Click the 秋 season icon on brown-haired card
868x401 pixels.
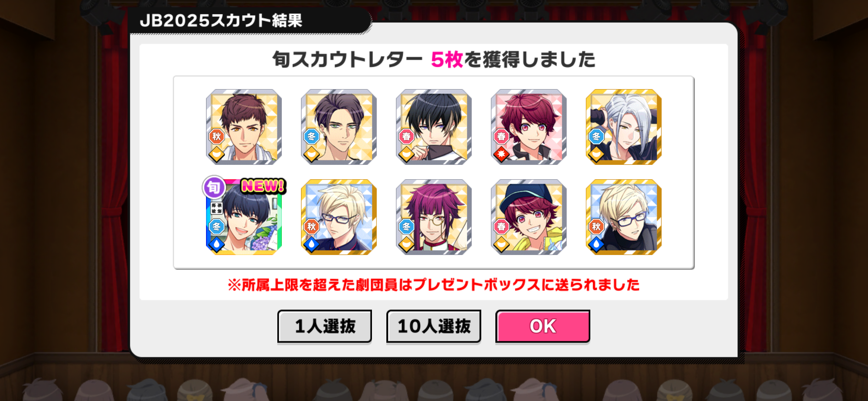pos(217,136)
